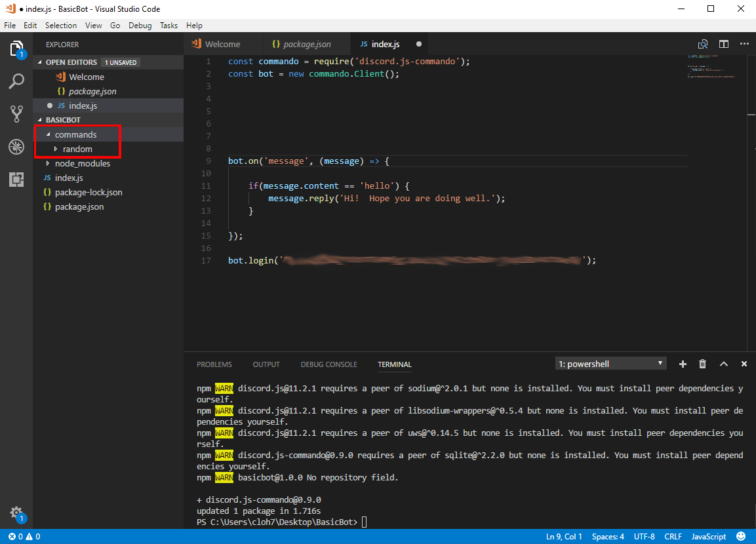756x544 pixels.
Task: Click the feedback smiley in status bar
Action: pos(741,536)
